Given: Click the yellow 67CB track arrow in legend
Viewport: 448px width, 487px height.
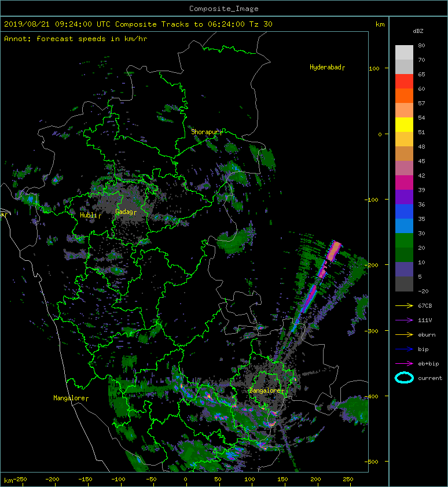Looking at the screenshot, I should point(404,306).
